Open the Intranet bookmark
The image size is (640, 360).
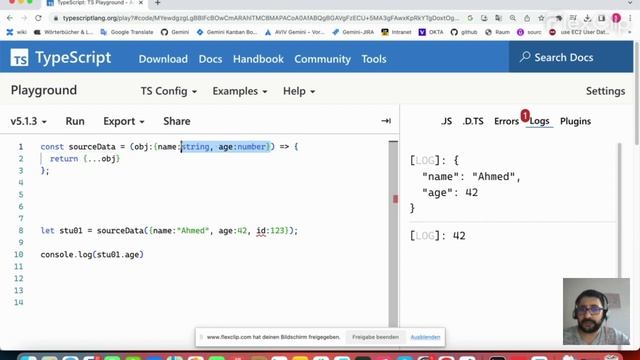396,32
